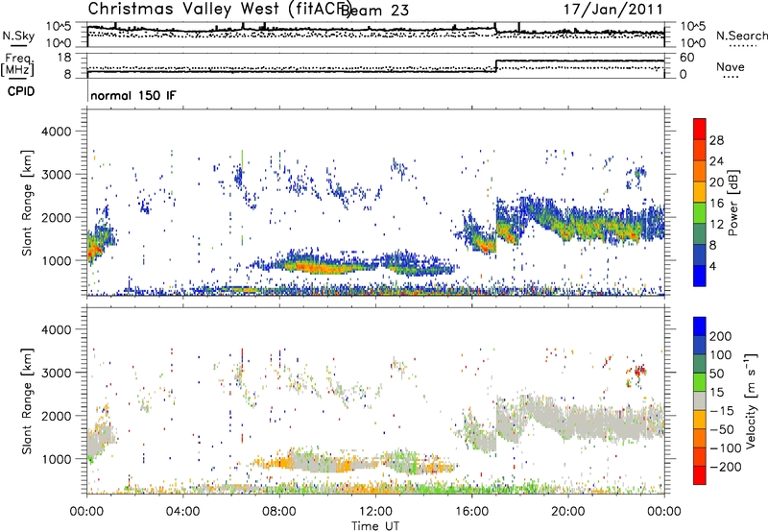Click '4000' tick on the power panel
Image resolution: width=768 pixels, height=532 pixels.
[56, 132]
